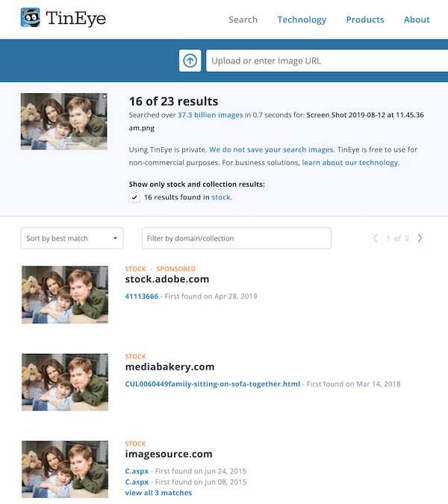
Task: Click the stock.adobe.com result thumbnail
Action: click(x=65, y=294)
